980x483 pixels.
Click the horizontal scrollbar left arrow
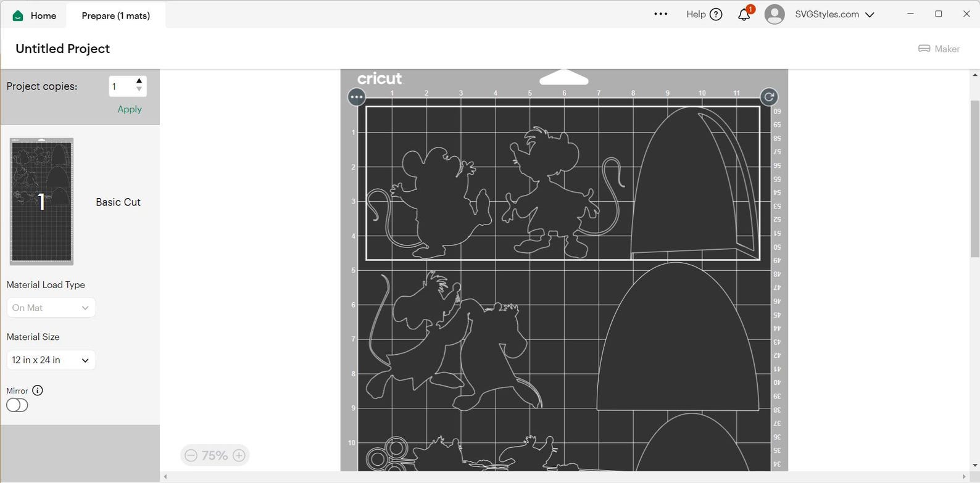tap(165, 477)
